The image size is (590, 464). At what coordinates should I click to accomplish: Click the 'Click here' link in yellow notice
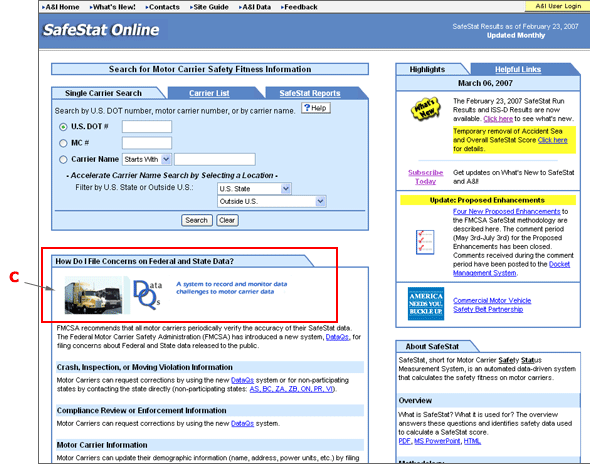click(552, 140)
